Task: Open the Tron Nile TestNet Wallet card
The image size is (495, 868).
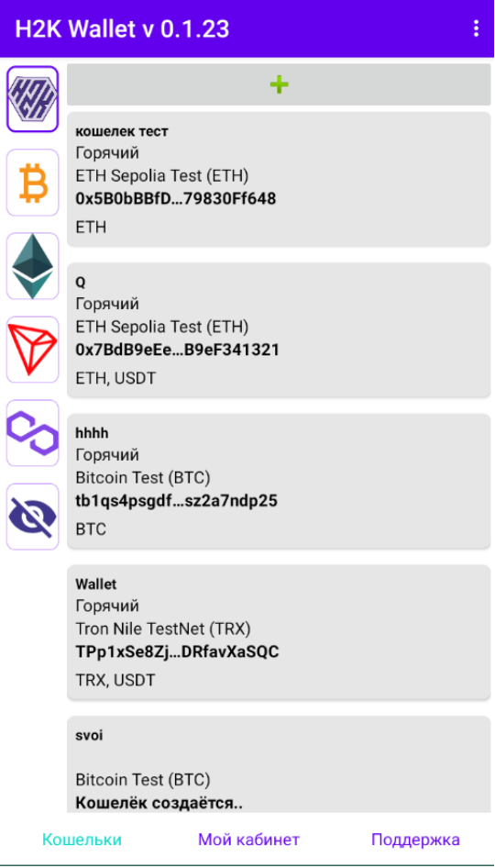Action: 279,633
